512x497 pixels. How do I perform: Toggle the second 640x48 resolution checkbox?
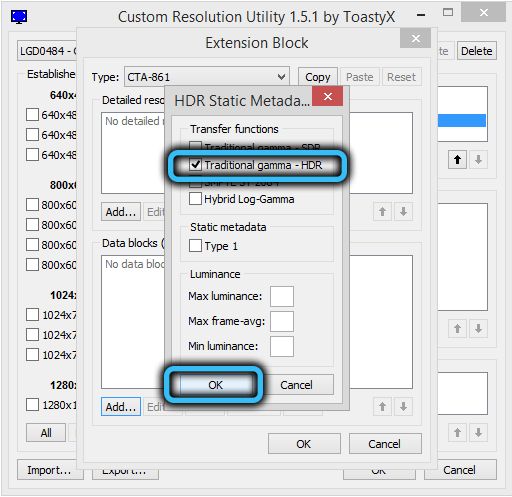(32, 135)
